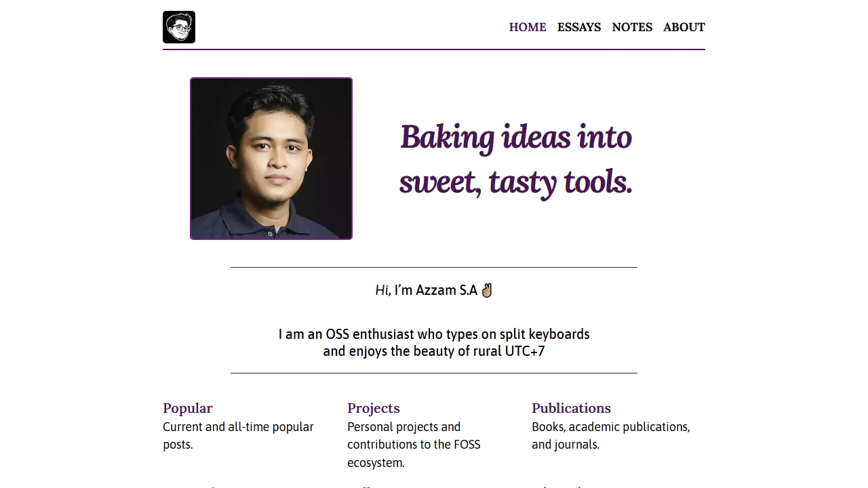Click the victory hand emoji

486,289
